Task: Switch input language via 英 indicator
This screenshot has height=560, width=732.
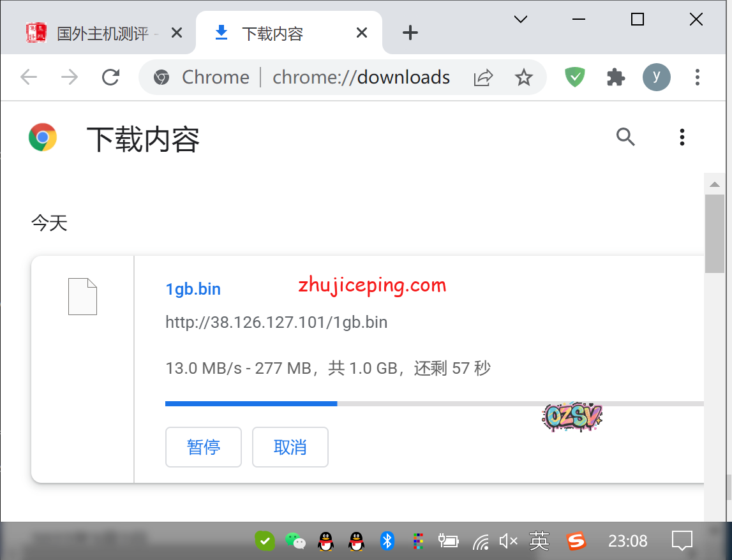Action: click(539, 541)
